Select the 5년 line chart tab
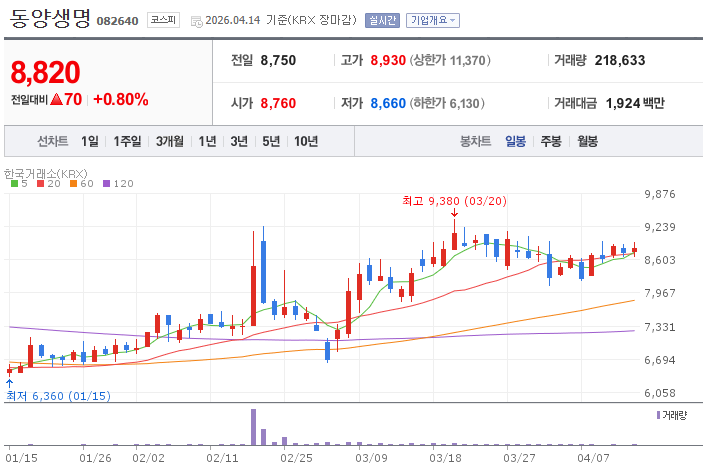 (x=271, y=141)
